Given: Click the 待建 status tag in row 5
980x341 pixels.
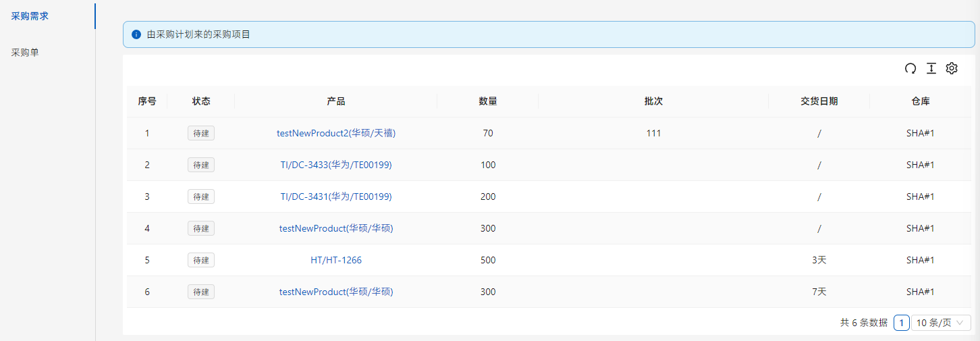Looking at the screenshot, I should pyautogui.click(x=201, y=260).
